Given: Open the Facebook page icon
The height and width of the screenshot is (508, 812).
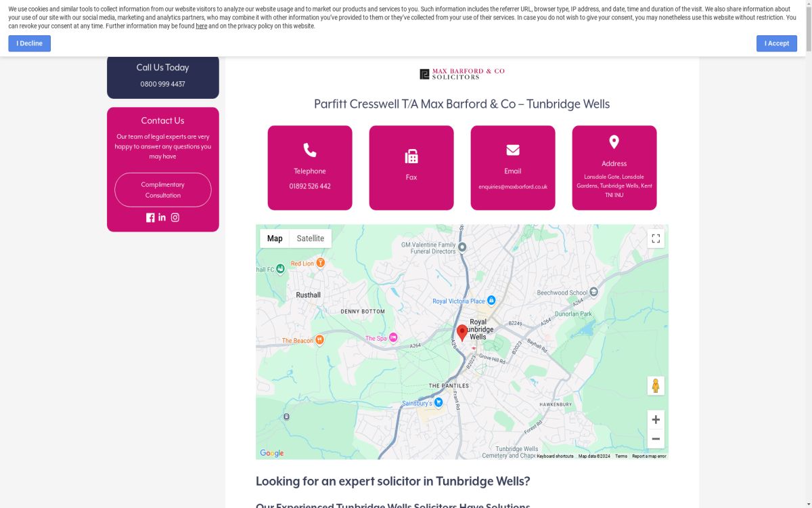Looking at the screenshot, I should click(150, 217).
